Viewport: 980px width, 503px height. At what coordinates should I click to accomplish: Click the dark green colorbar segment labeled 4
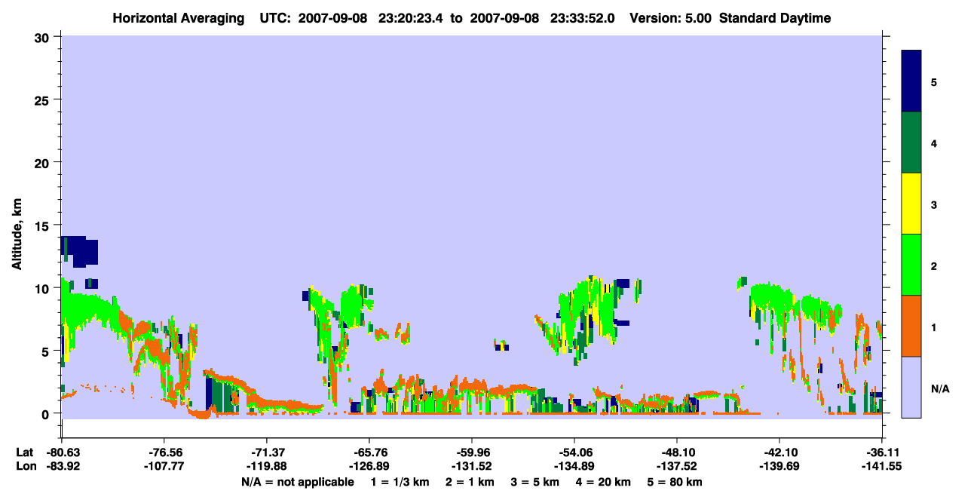911,143
